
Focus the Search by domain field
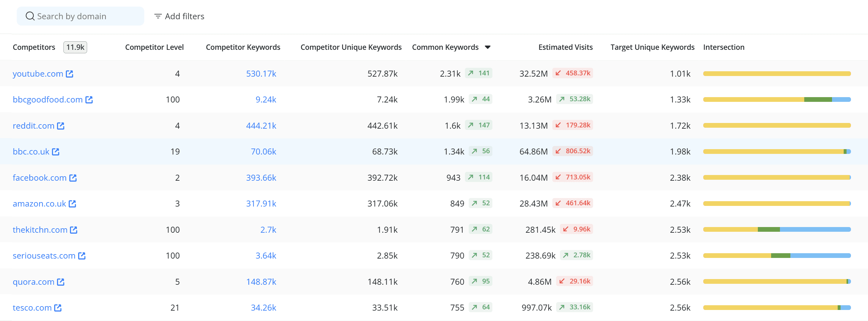[80, 16]
